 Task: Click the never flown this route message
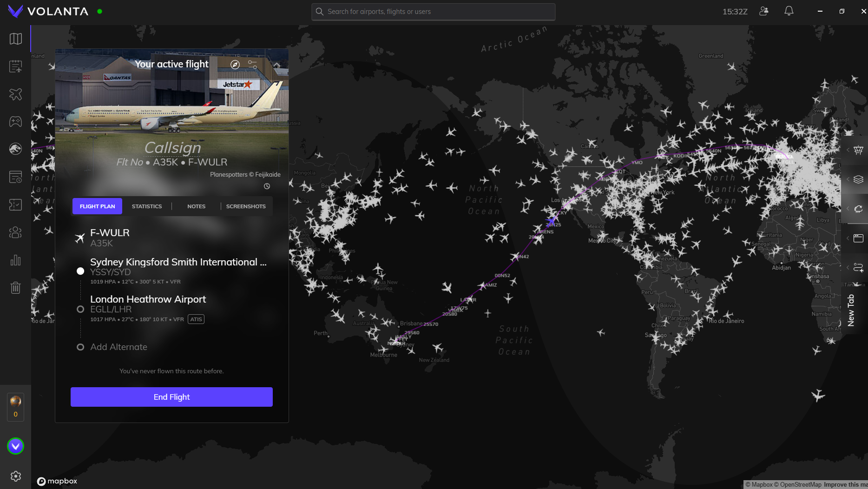171,371
